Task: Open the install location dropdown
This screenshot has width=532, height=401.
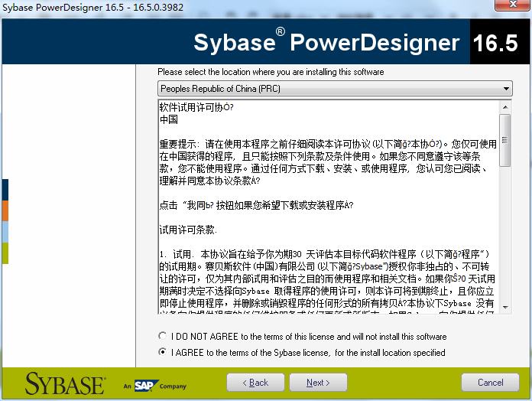Action: pos(335,89)
